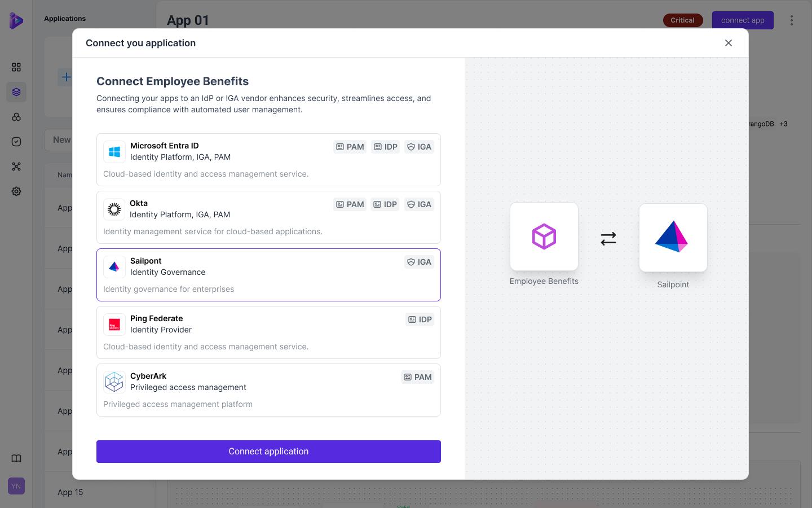Click the YN user avatar
Image resolution: width=812 pixels, height=508 pixels.
[x=16, y=486]
